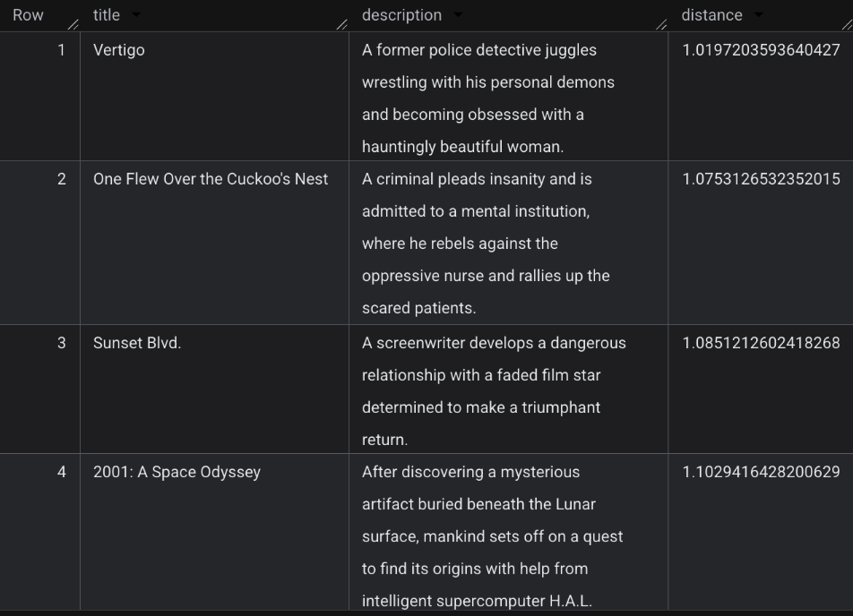The height and width of the screenshot is (616, 853).
Task: Click the title column header text
Action: pos(107,14)
